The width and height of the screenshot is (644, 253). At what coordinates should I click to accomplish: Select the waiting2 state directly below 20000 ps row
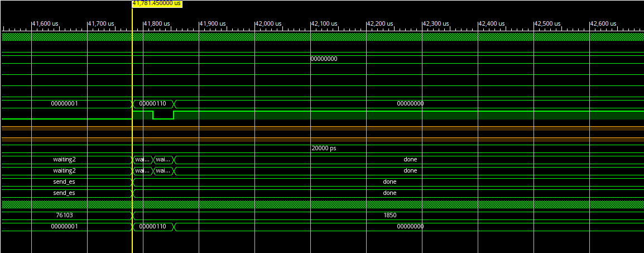pos(64,159)
